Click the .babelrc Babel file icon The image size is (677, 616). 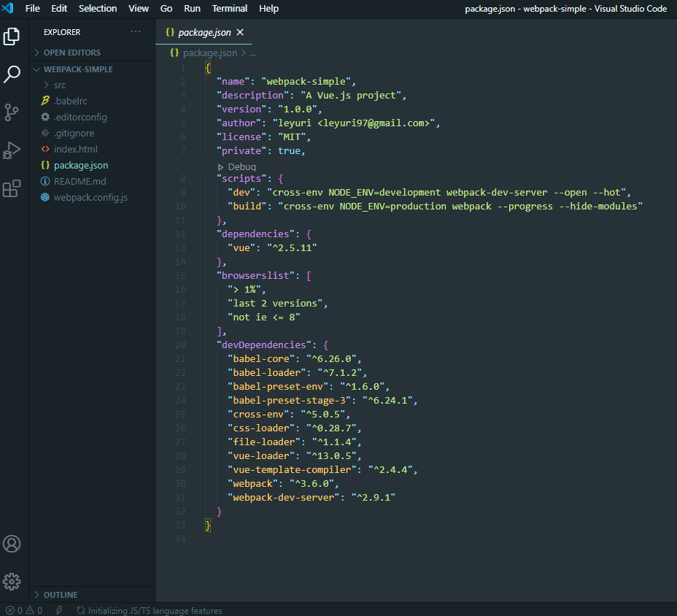45,101
